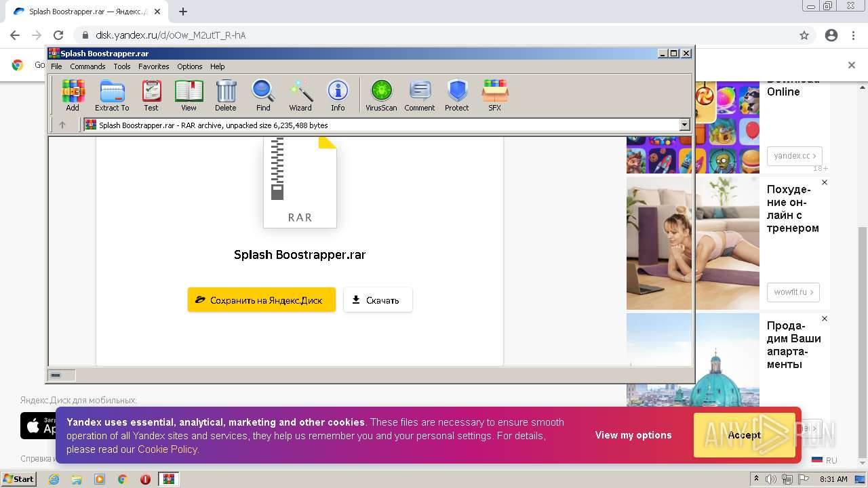Close the Splash Boostrapper.rar browser tab
This screenshot has height=488, width=868.
click(158, 12)
